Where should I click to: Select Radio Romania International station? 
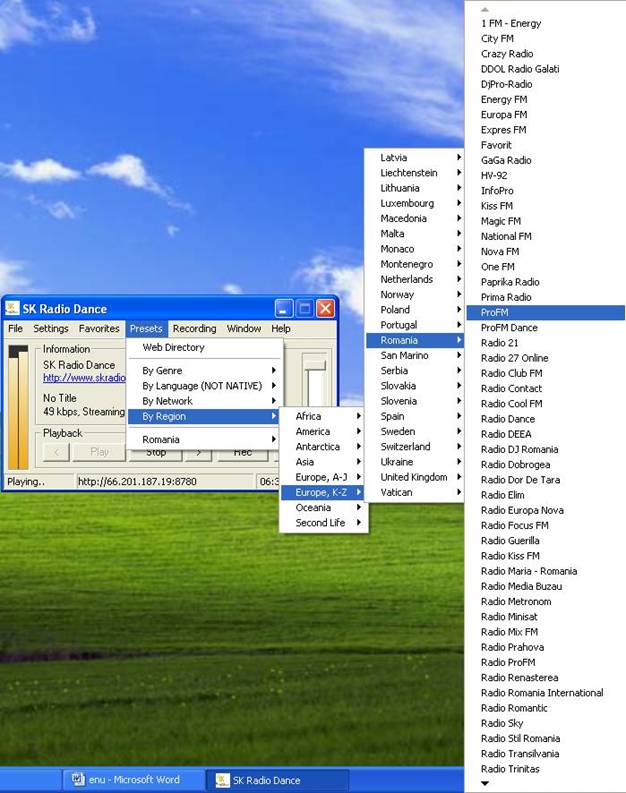546,693
